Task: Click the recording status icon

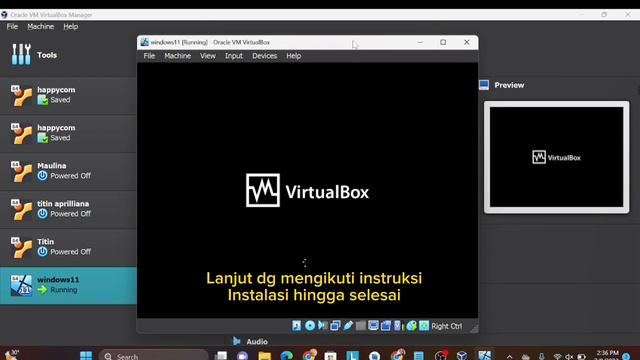Action: (x=386, y=326)
